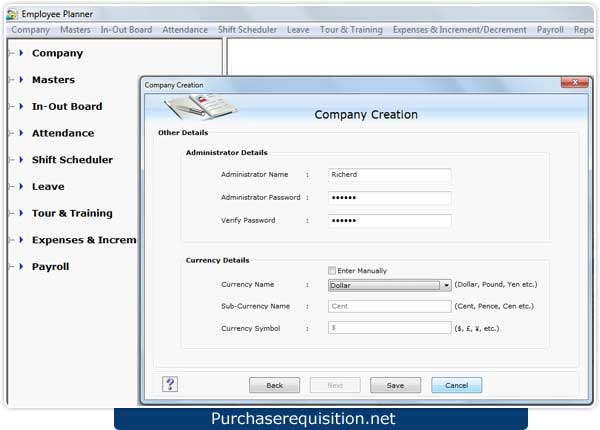Click the Administrator Name field
Viewport: 600px width, 430px height.
tap(390, 175)
